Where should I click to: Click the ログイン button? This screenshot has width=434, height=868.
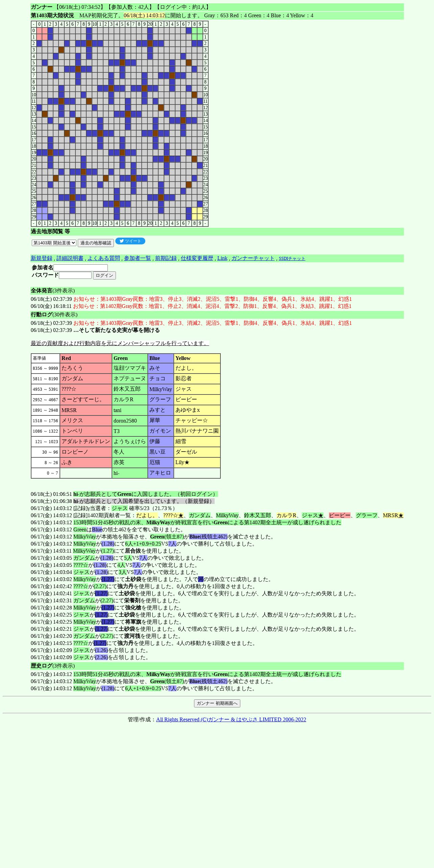pos(104,275)
